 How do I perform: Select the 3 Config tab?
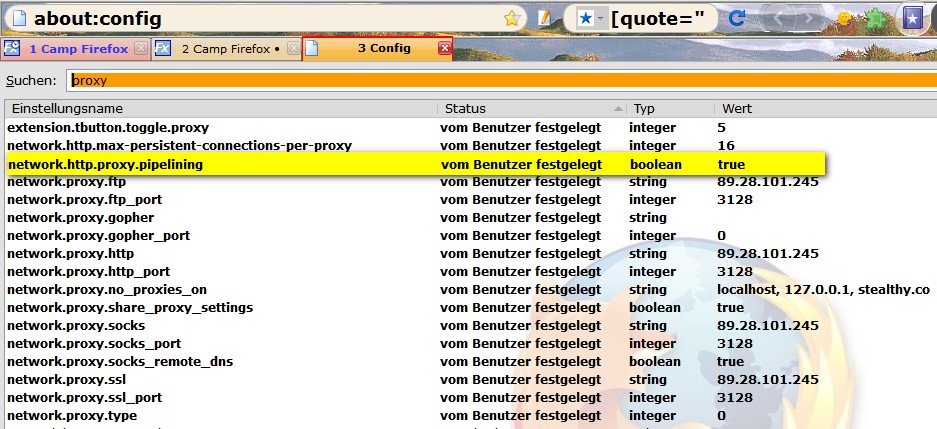click(x=378, y=48)
